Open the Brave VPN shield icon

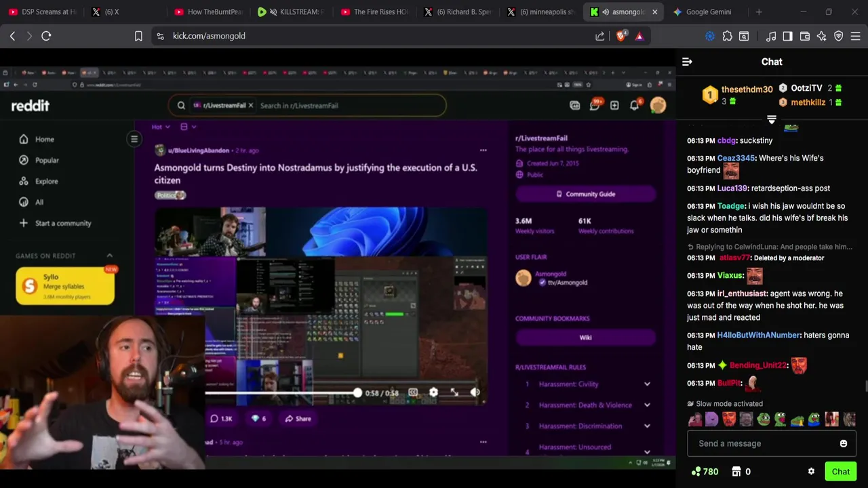[838, 36]
